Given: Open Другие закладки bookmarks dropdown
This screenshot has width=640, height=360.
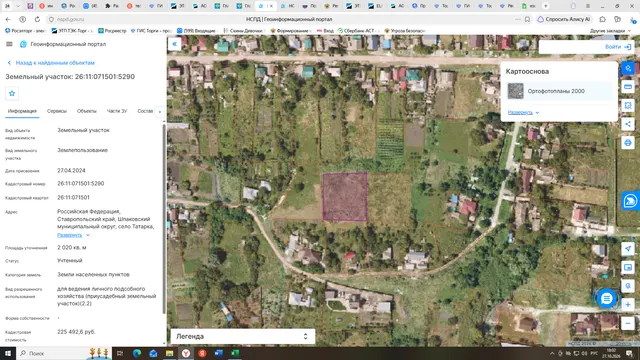Looking at the screenshot, I should point(610,31).
